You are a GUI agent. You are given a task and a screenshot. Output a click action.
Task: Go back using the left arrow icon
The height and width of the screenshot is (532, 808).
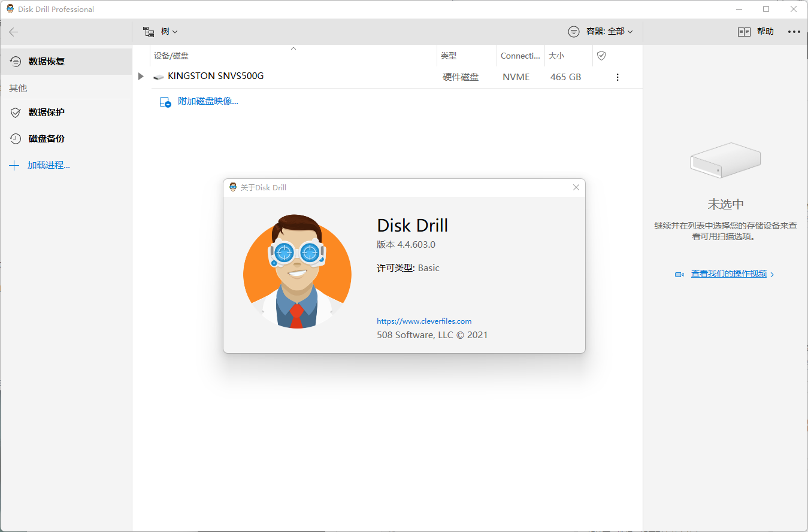(14, 32)
